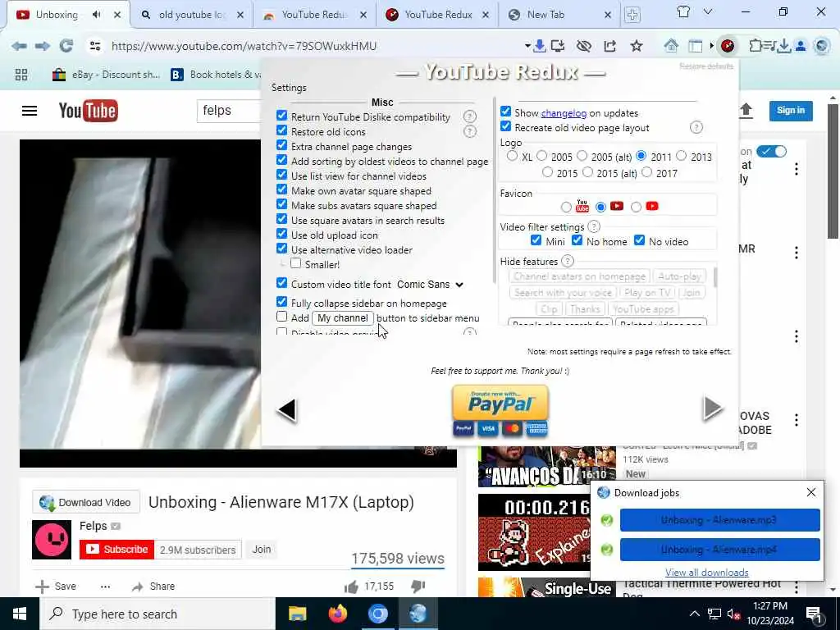Open the Comic Sans font dropdown
The width and height of the screenshot is (840, 630).
tap(430, 285)
